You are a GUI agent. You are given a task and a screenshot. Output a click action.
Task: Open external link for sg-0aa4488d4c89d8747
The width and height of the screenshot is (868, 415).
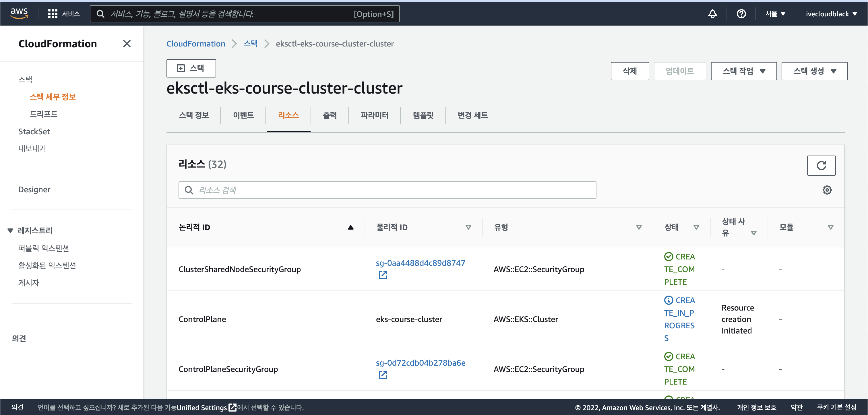[383, 275]
